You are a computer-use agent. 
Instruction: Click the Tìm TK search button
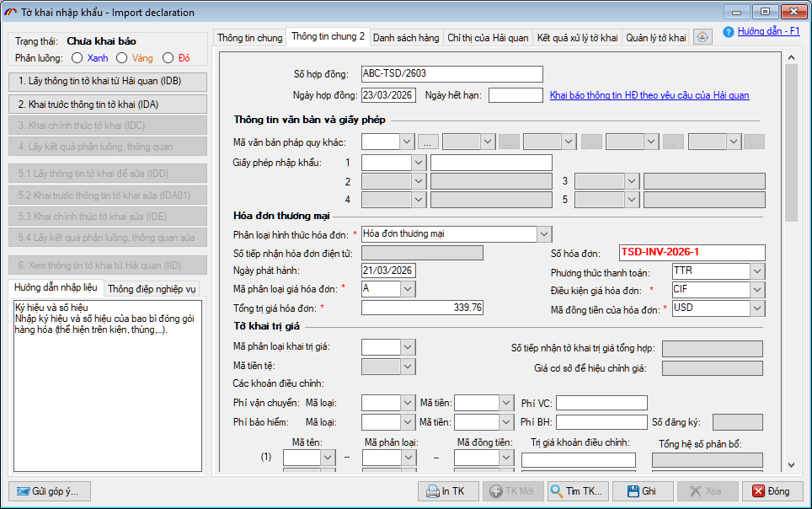pyautogui.click(x=577, y=491)
